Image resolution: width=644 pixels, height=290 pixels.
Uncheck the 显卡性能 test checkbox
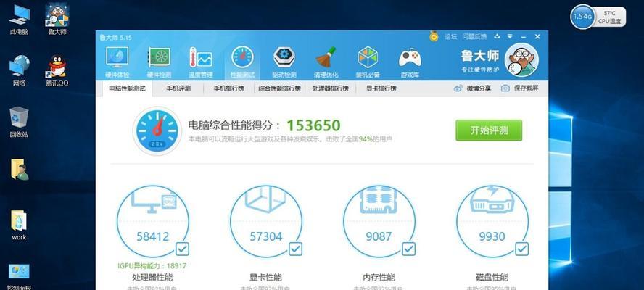pyautogui.click(x=295, y=249)
